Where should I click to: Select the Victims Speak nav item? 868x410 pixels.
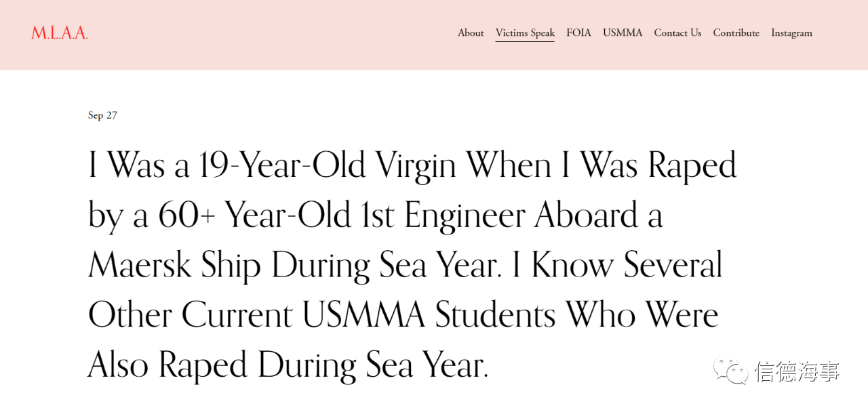point(525,33)
